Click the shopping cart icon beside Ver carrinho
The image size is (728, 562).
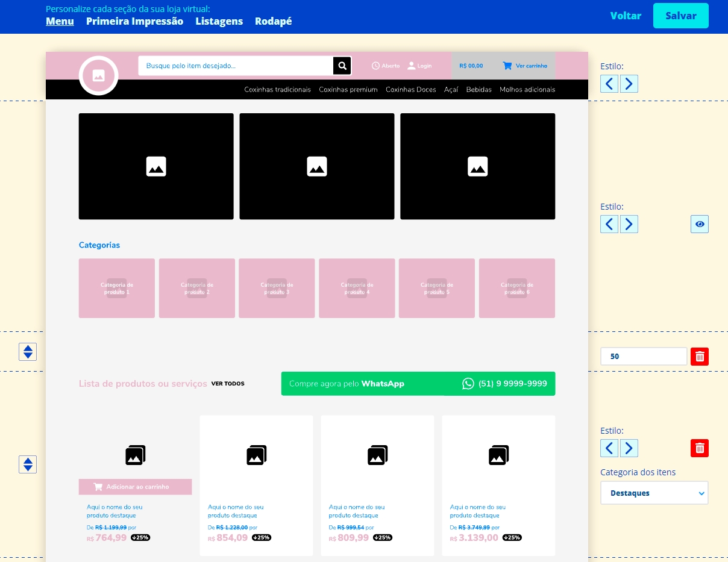click(x=507, y=66)
